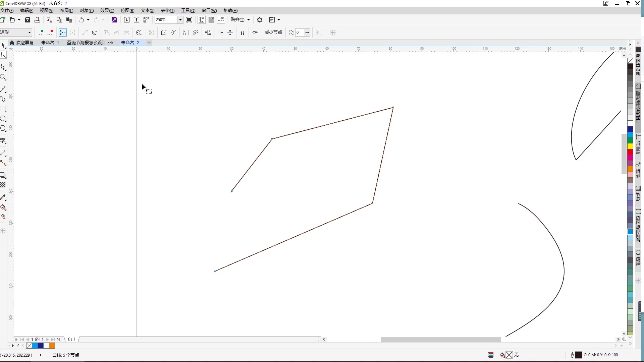Select the Connector tool
The width and height of the screenshot is (644, 362).
click(x=3, y=163)
